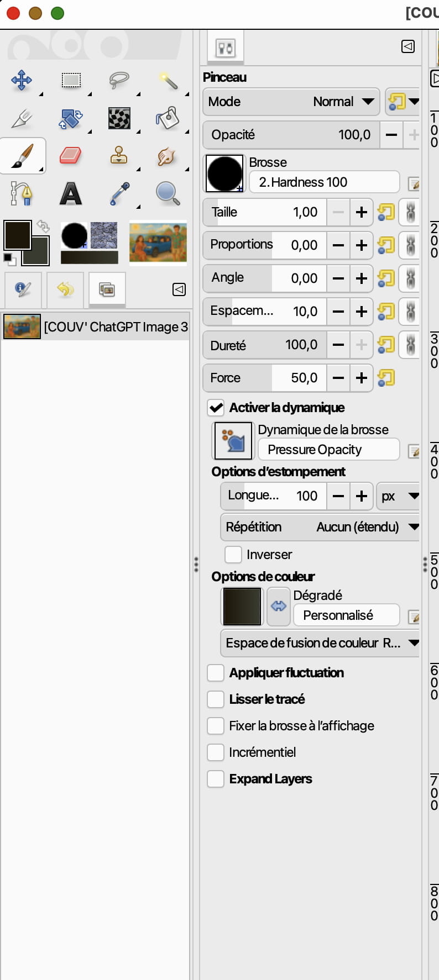Edit the Pressure Opacity dynamics

point(413,451)
